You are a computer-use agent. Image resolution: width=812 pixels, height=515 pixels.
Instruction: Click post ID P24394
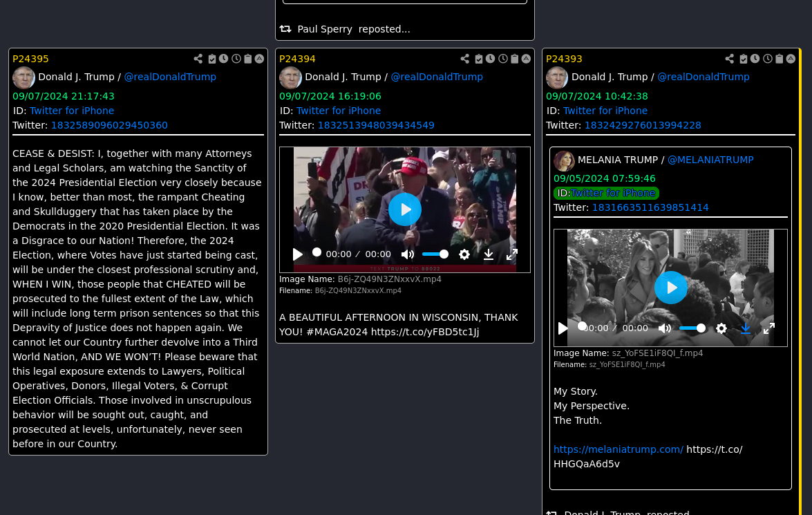[x=297, y=59]
